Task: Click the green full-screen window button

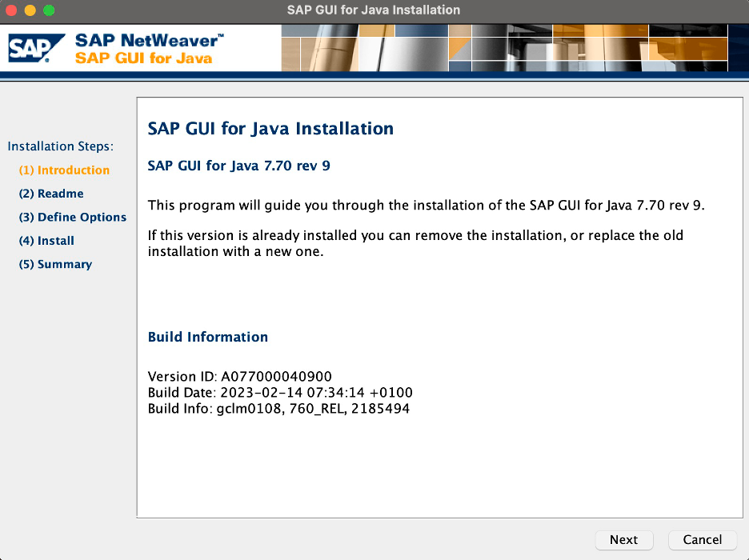Action: pos(49,10)
